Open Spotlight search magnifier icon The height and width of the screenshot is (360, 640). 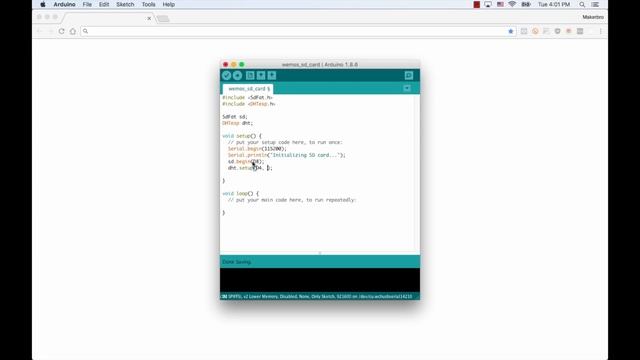[582, 4]
